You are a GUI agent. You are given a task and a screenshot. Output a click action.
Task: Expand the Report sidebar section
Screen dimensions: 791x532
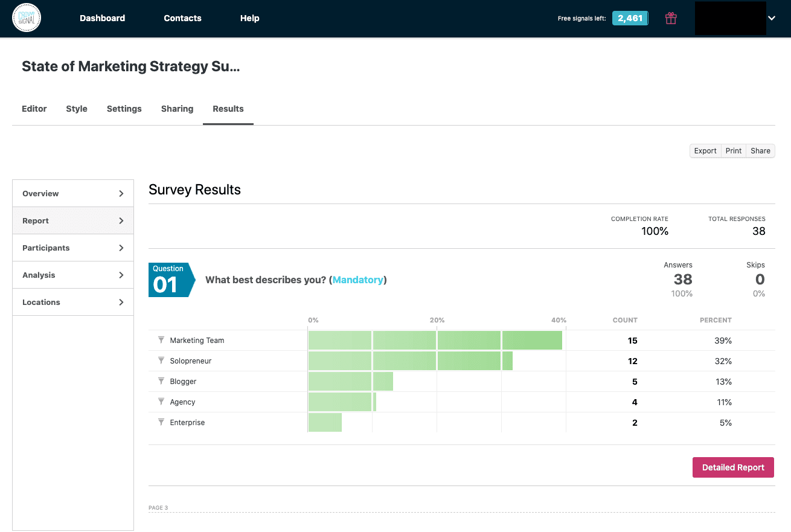click(73, 220)
